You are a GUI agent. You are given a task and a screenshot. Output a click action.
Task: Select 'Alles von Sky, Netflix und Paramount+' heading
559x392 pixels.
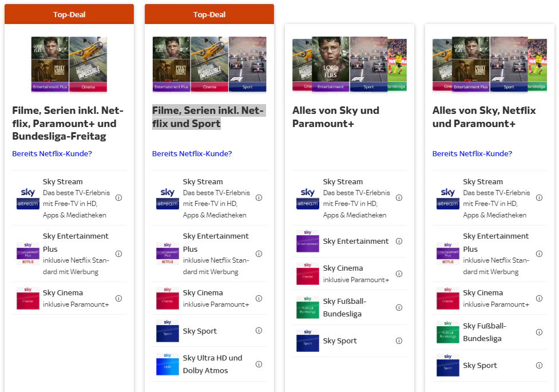(484, 117)
